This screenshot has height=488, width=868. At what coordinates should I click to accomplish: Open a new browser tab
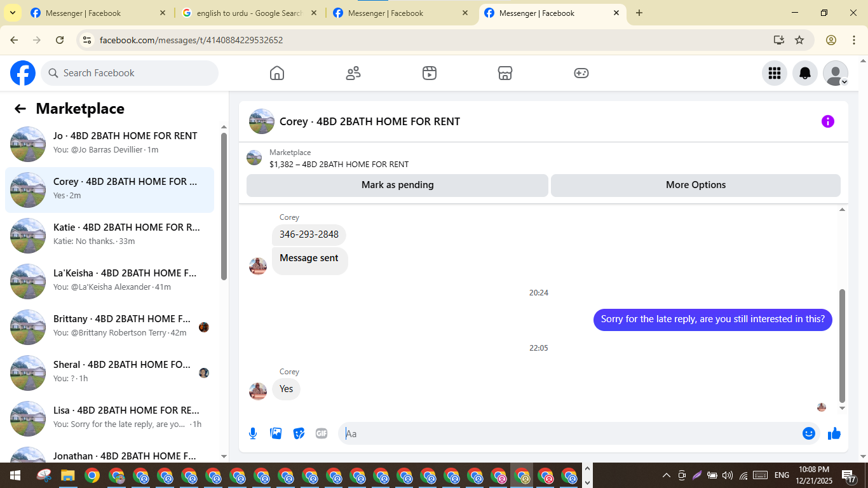pos(639,13)
